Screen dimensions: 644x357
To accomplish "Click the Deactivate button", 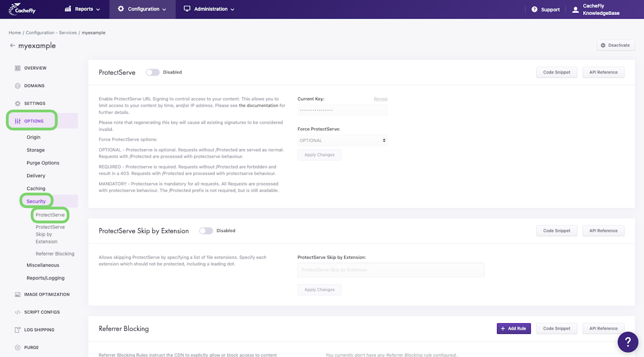I will (x=615, y=45).
